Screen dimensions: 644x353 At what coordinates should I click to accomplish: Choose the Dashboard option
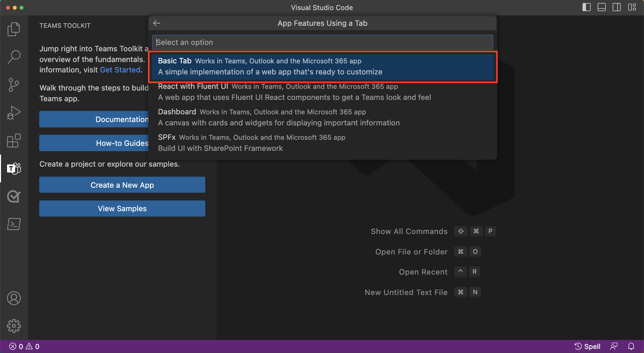point(322,117)
